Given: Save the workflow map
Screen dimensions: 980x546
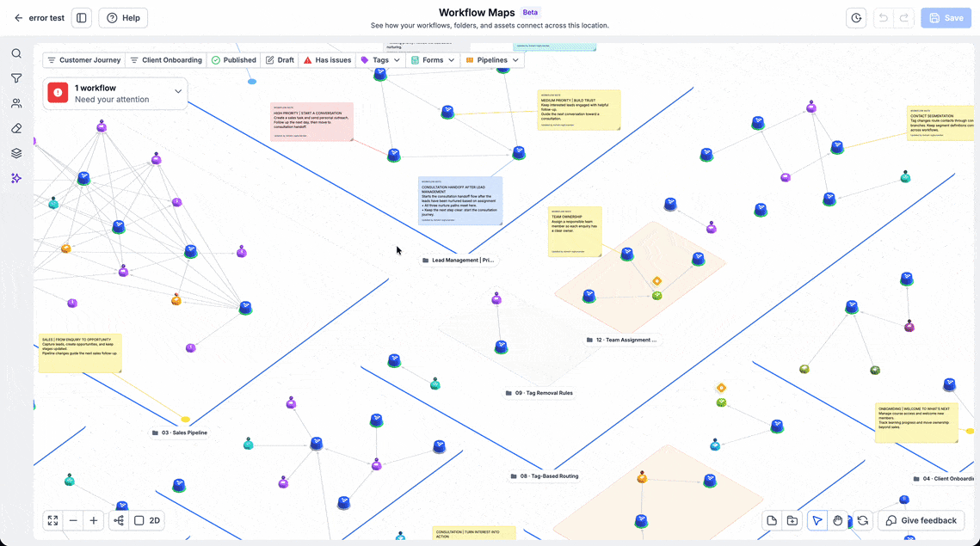Looking at the screenshot, I should click(x=946, y=18).
